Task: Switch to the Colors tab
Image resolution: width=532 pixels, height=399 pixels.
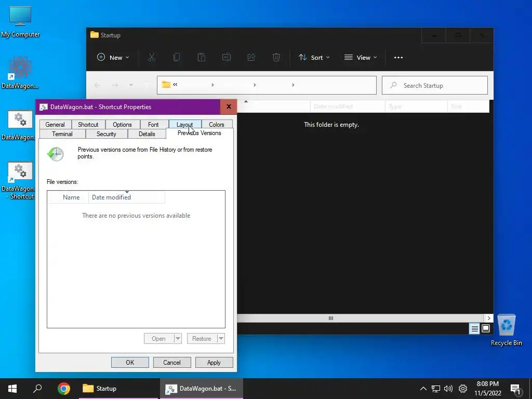Action: click(x=217, y=125)
